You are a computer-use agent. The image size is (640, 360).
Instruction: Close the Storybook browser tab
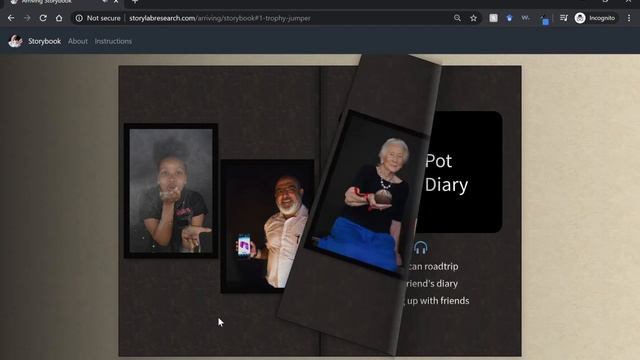click(116, 2)
